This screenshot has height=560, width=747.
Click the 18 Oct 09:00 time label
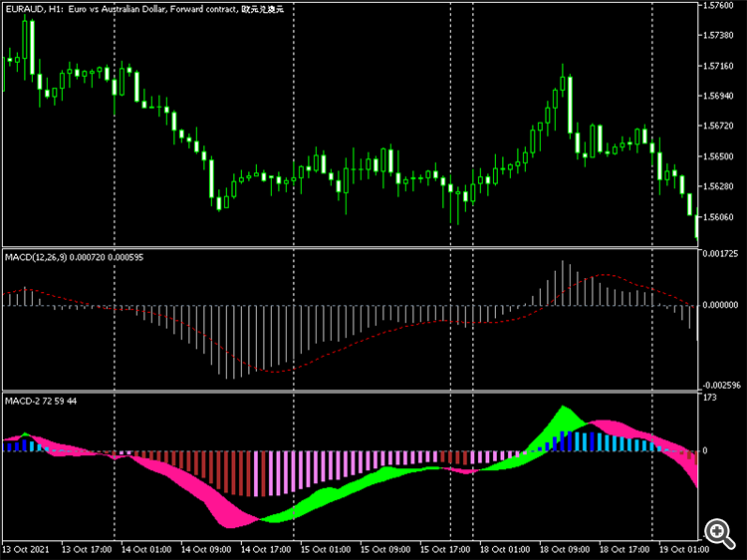click(x=565, y=549)
